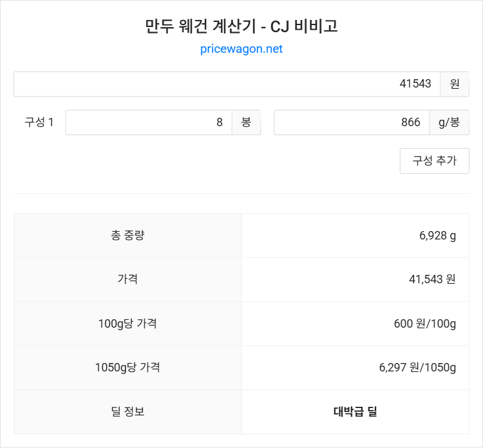Viewport: 483px width, 448px height.
Task: Click the 가격 row label
Action: (x=128, y=279)
